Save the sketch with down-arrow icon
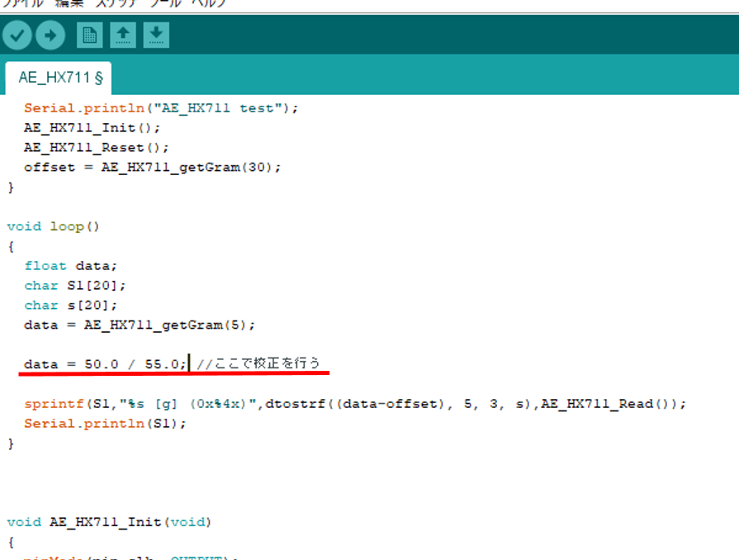 pos(156,35)
